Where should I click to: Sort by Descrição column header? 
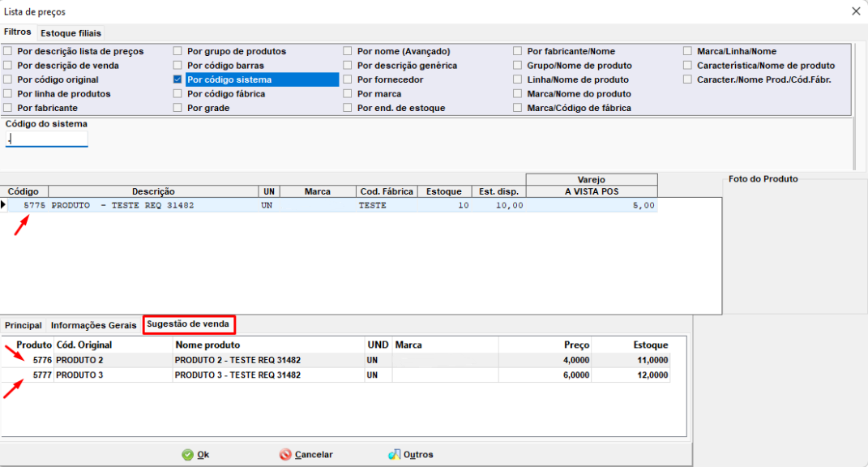[153, 191]
